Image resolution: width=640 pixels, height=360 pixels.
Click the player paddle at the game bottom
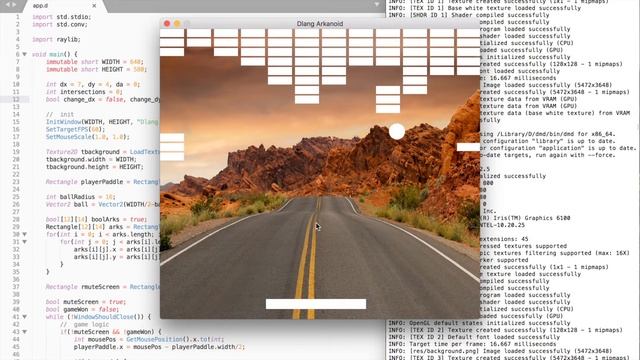click(316, 304)
